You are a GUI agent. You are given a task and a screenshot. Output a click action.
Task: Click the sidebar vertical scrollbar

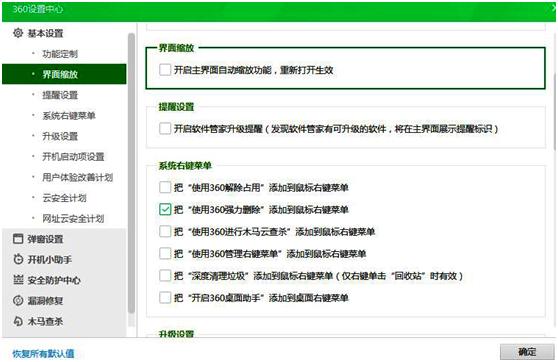tap(131, 173)
